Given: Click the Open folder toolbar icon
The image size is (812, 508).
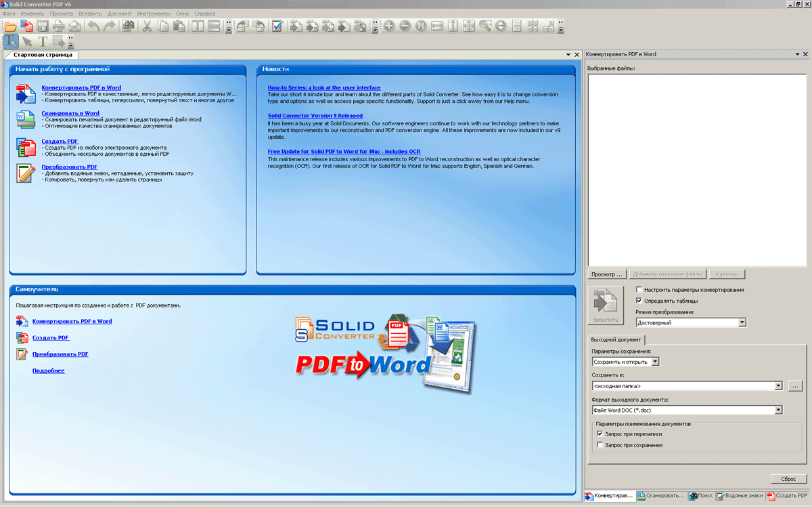Looking at the screenshot, I should coord(9,26).
